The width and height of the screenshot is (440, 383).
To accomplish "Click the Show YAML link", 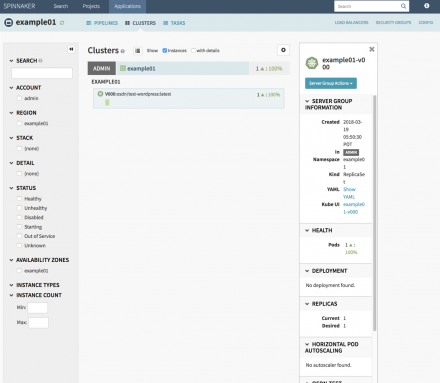I will click(x=349, y=193).
